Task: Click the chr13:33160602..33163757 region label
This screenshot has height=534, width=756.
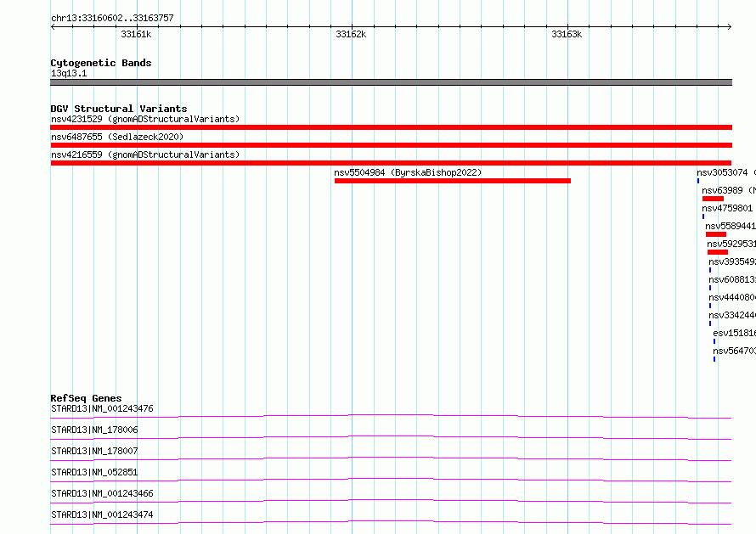Action: point(112,18)
